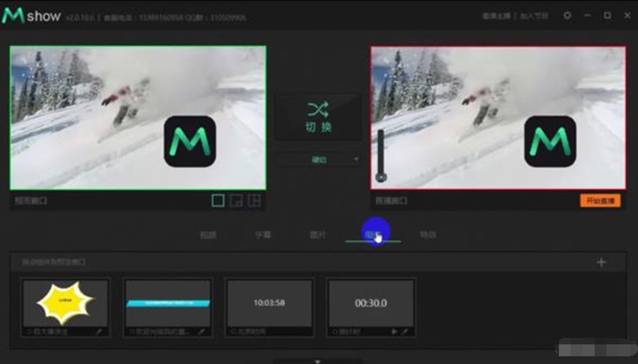Select the picture-in-picture layout icon
Viewport: 638px width, 364px height.
[236, 201]
